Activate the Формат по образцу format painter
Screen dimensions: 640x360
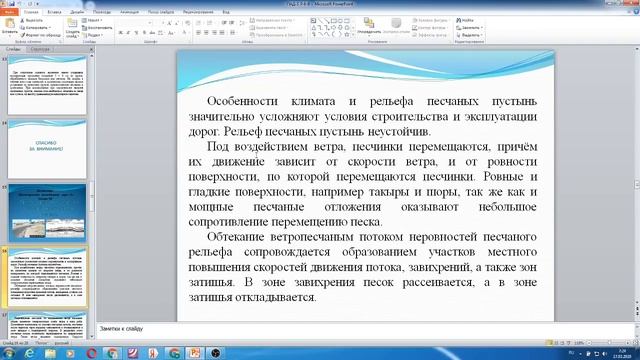click(x=40, y=35)
